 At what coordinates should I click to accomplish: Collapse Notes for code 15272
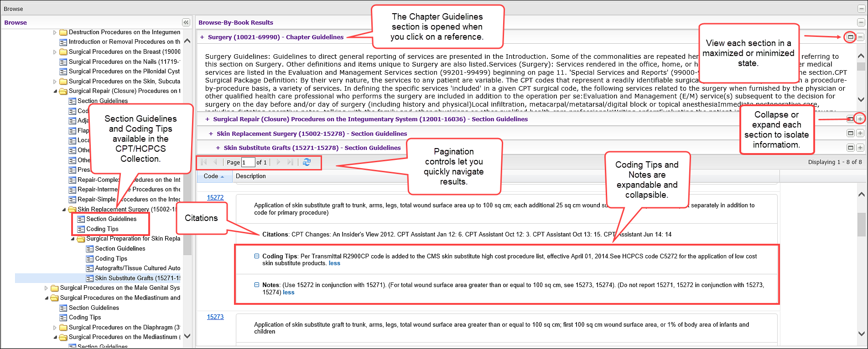[x=257, y=285]
